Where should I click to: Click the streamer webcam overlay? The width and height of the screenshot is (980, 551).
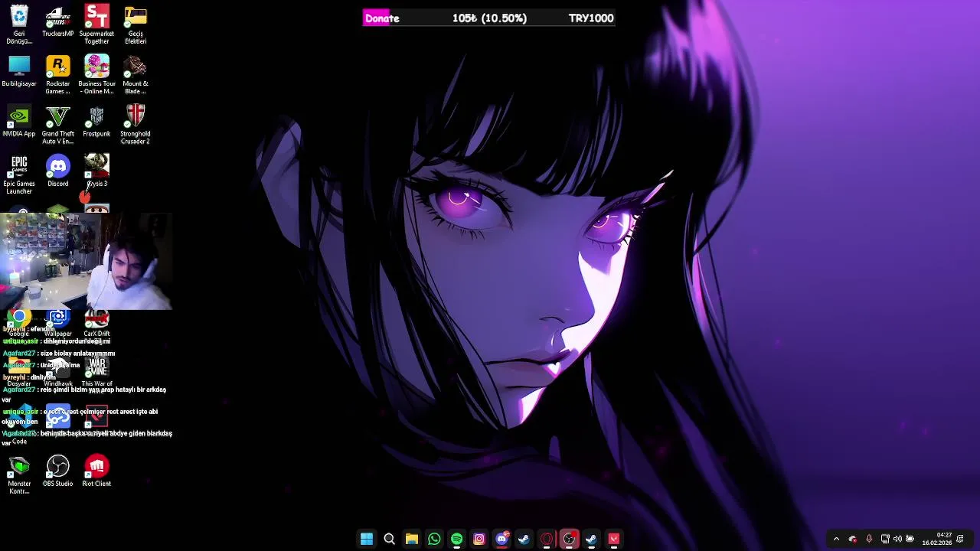pos(86,261)
